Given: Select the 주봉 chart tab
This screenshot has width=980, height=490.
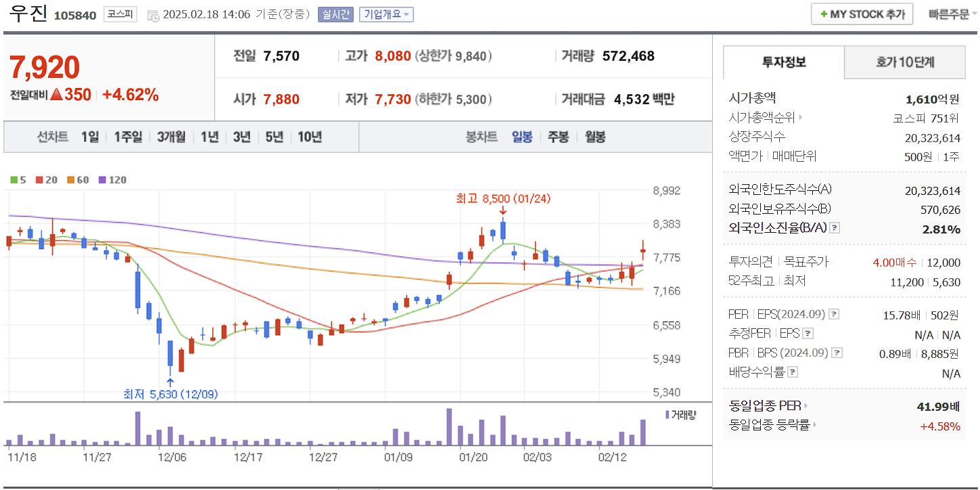Looking at the screenshot, I should 559,136.
